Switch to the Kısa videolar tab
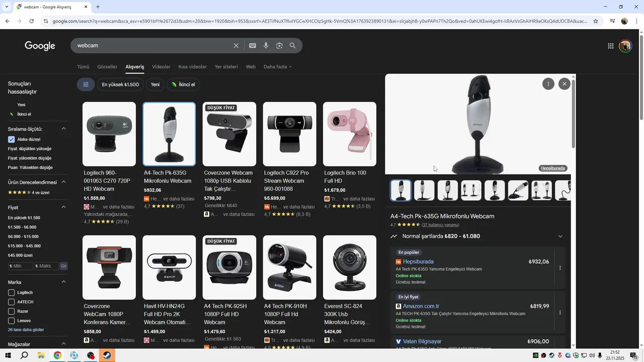The width and height of the screenshot is (644, 362). click(x=193, y=67)
